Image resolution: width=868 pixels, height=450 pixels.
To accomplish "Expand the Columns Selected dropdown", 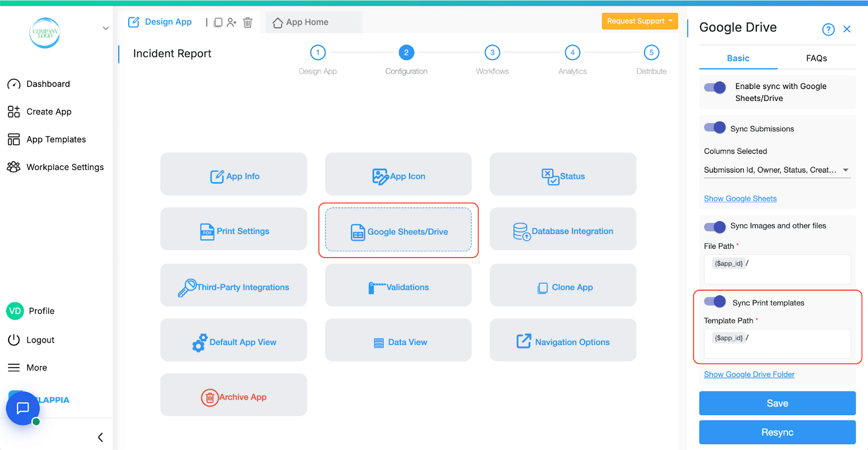I will (x=777, y=170).
